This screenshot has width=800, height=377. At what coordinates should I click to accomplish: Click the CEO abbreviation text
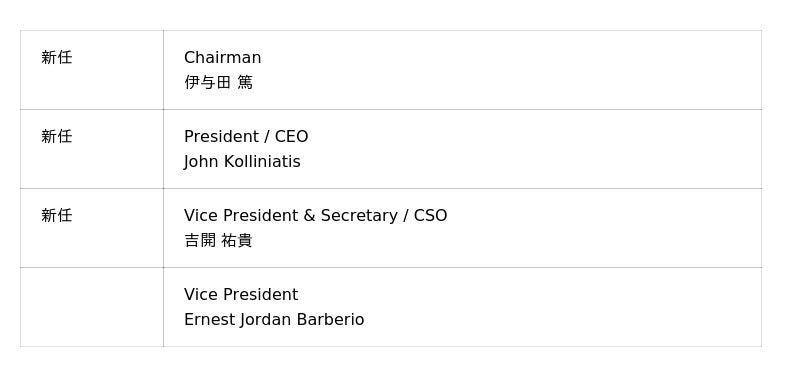click(x=291, y=137)
